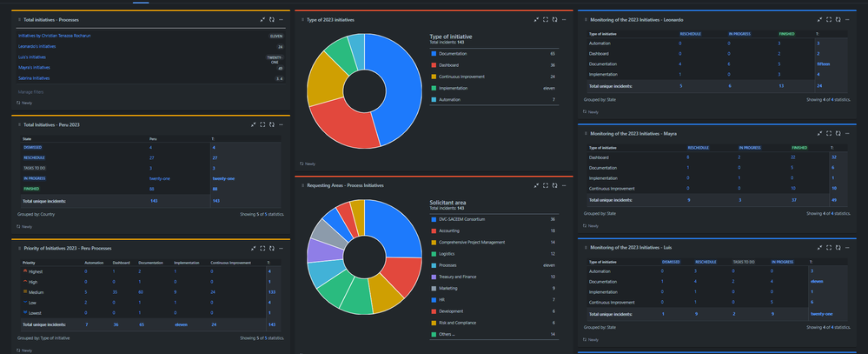Minimize the Monitoring Initiatives - Leonardo gadget
The width and height of the screenshot is (868, 354).
pos(820,19)
